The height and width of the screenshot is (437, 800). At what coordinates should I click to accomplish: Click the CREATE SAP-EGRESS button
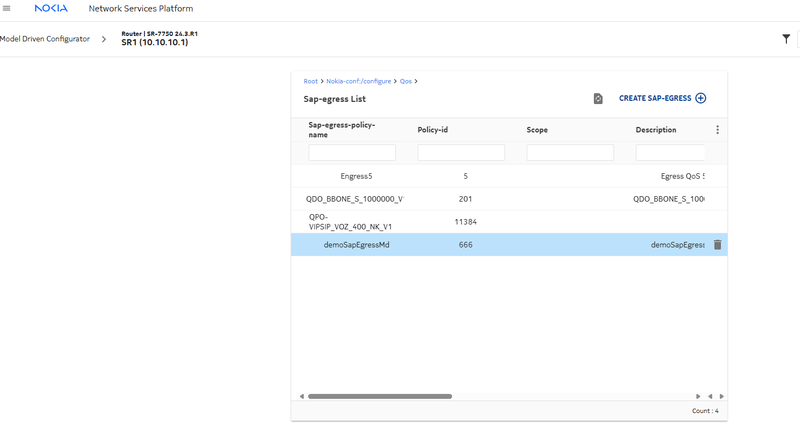coord(655,99)
